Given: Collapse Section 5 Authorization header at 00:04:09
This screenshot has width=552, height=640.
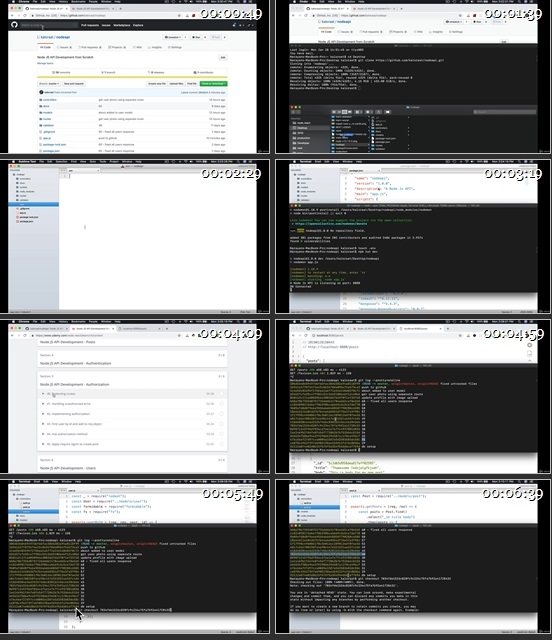Looking at the screenshot, I should coord(132,380).
